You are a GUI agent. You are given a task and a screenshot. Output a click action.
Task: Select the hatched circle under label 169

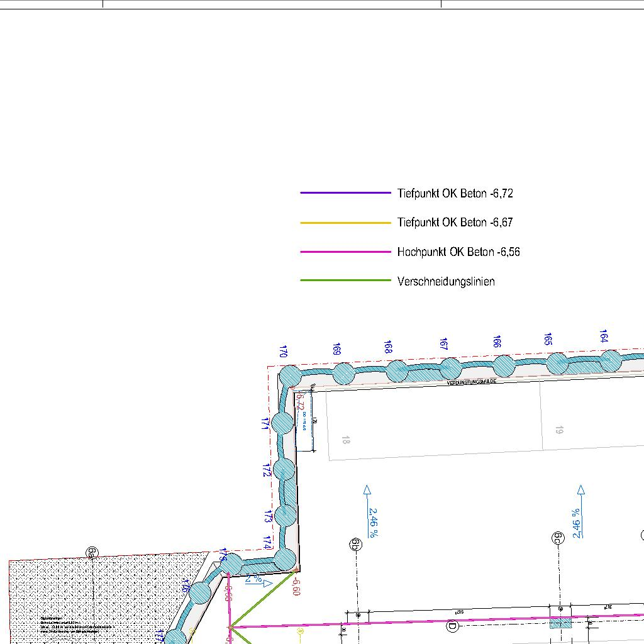pyautogui.click(x=343, y=374)
